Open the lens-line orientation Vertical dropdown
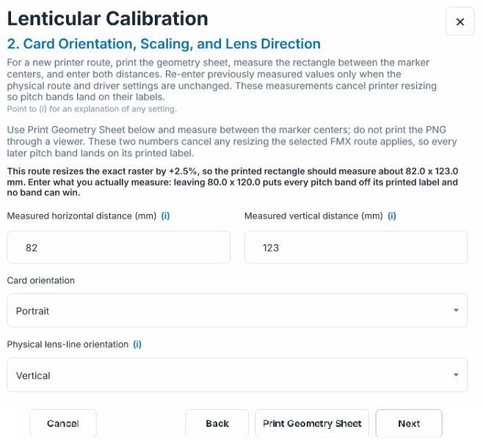Image resolution: width=483 pixels, height=448 pixels. [237, 375]
